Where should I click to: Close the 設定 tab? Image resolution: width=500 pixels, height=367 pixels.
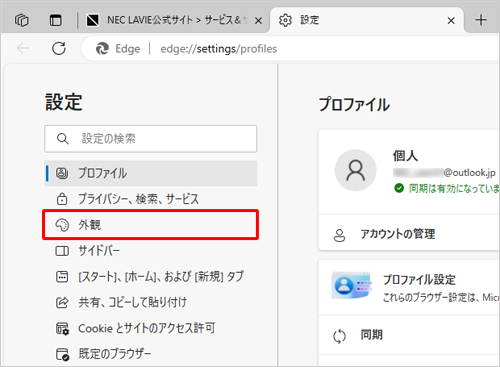451,21
